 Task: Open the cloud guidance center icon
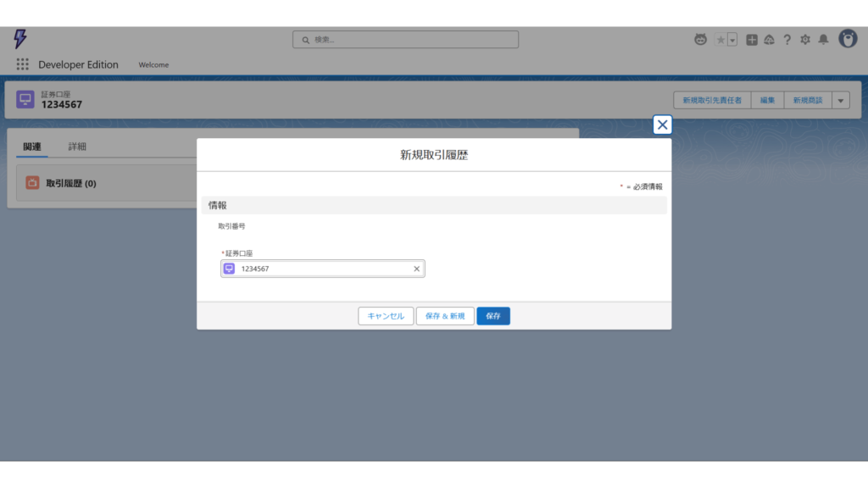coord(769,40)
